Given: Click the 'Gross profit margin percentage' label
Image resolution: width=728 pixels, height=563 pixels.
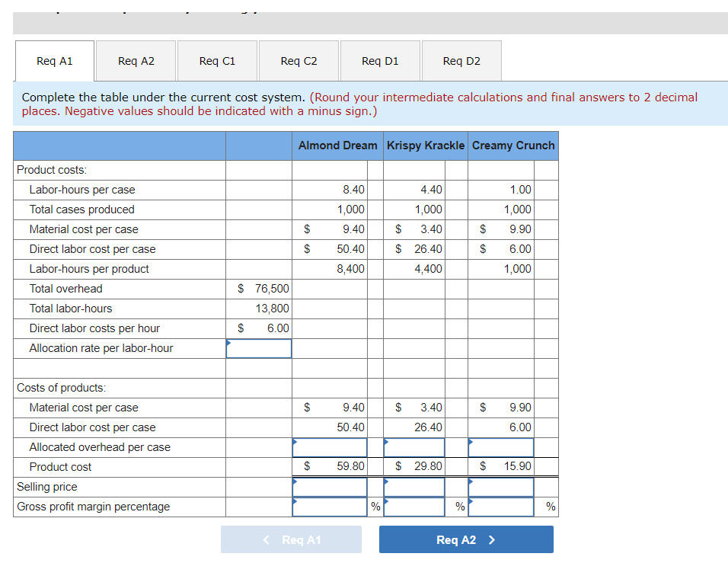Looking at the screenshot, I should point(94,507).
